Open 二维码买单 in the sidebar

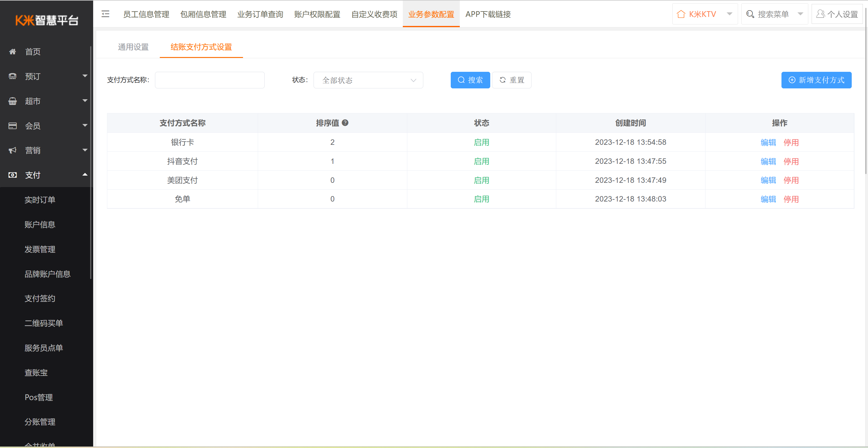tap(44, 323)
